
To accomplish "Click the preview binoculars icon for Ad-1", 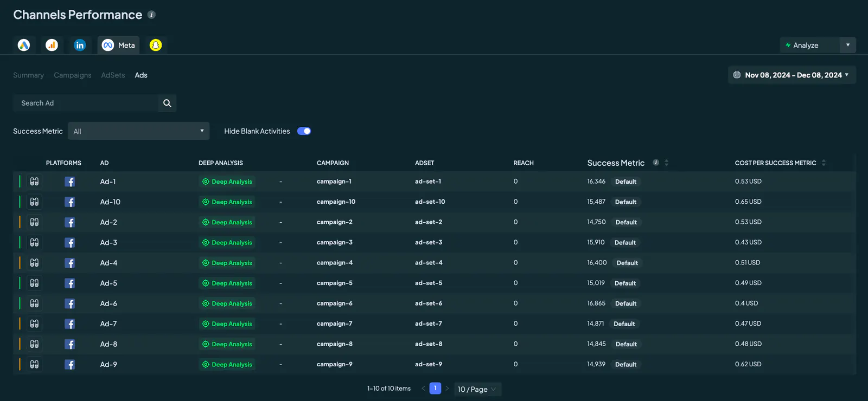I will [x=34, y=182].
